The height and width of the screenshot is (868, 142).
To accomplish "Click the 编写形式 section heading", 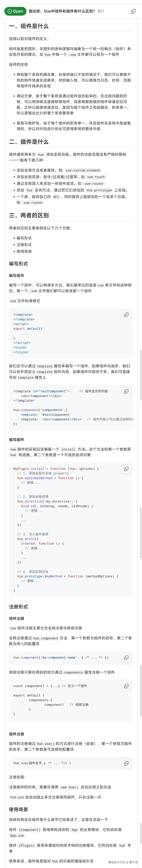I will (x=19, y=263).
